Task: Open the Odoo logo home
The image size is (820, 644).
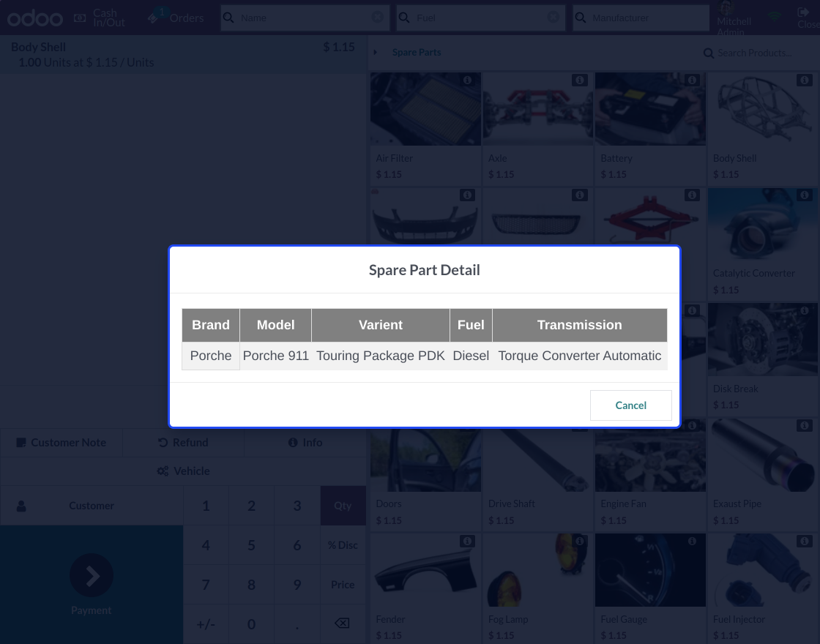Action: pos(35,18)
